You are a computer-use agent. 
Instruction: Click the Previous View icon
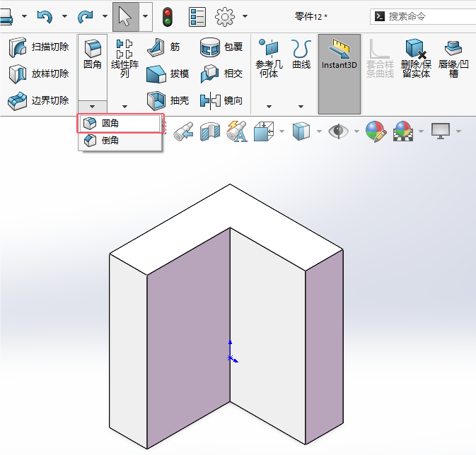(184, 131)
